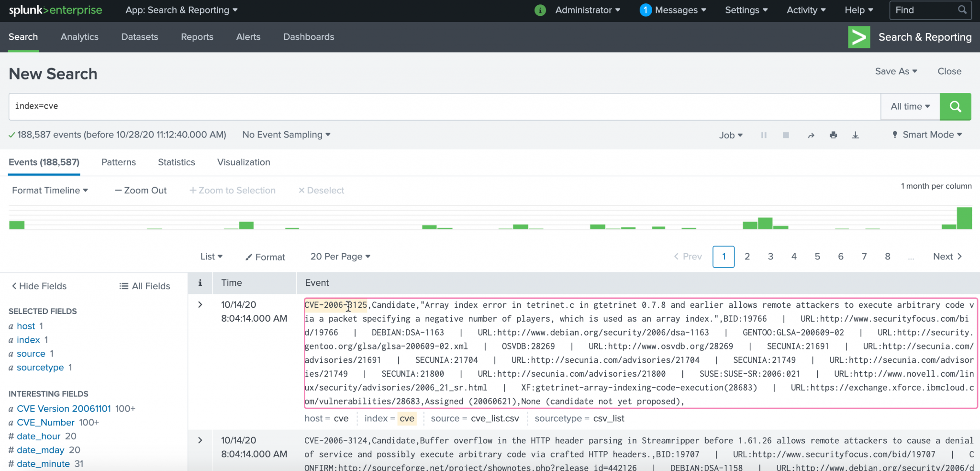This screenshot has width=980, height=471.
Task: Open the Search & Reporting app via its icon
Action: click(859, 37)
